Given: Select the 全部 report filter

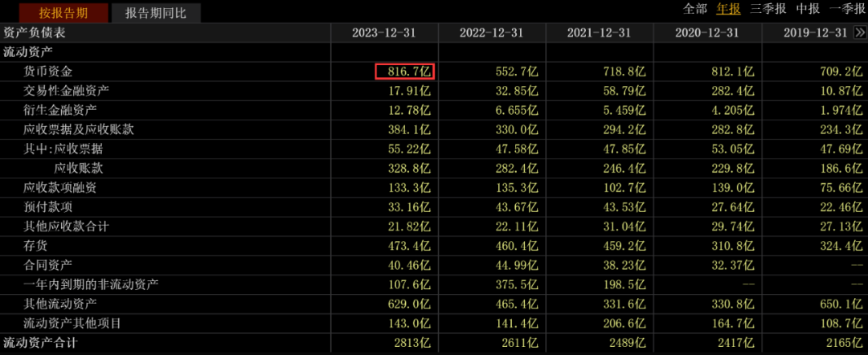Looking at the screenshot, I should 694,9.
